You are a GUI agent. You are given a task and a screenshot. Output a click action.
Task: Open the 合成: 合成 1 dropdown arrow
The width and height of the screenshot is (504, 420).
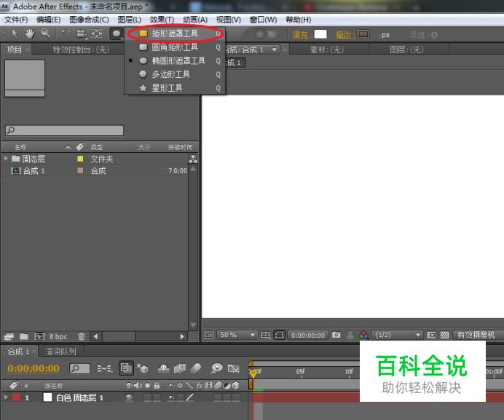click(x=274, y=49)
